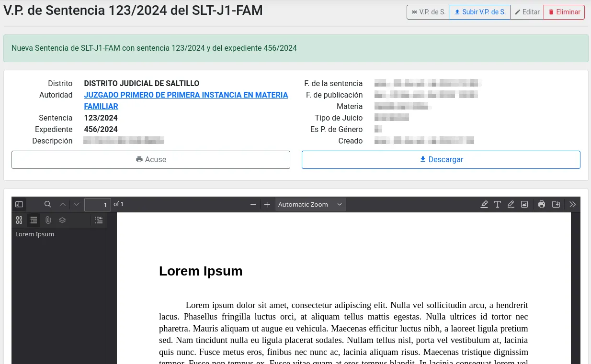Show page thumbnails in sidebar
591x364 pixels.
(19, 220)
